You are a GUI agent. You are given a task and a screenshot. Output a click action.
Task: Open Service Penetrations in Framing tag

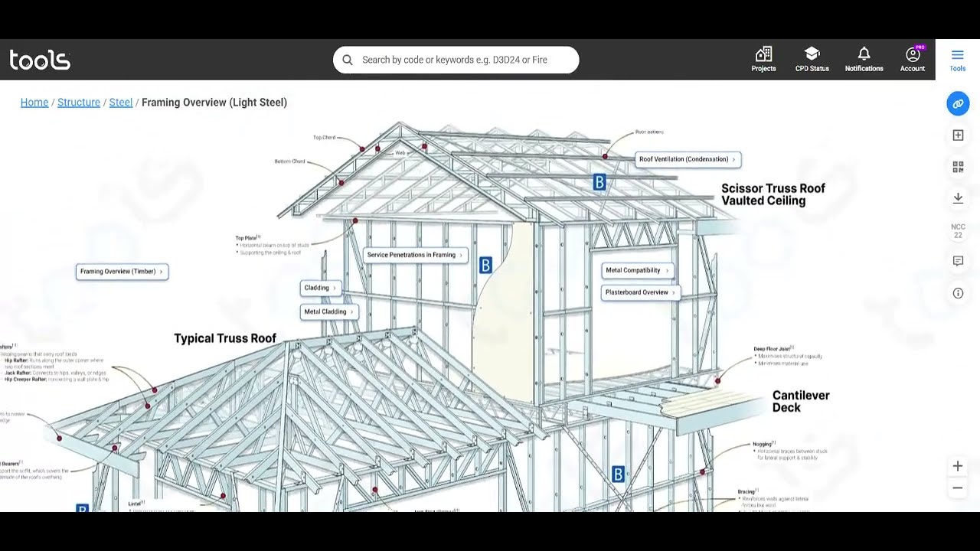point(416,255)
